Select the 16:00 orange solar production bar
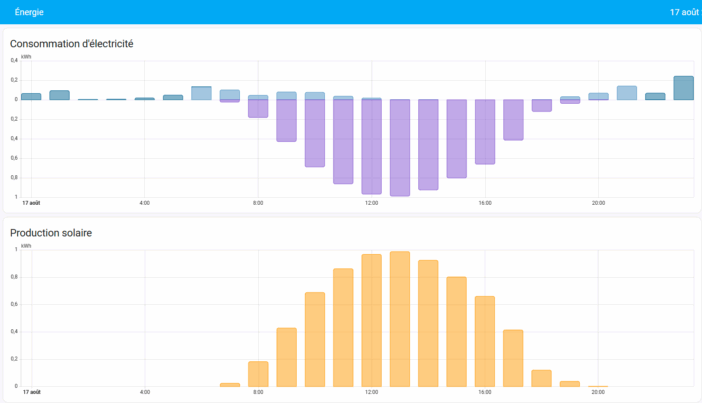 pyautogui.click(x=485, y=340)
